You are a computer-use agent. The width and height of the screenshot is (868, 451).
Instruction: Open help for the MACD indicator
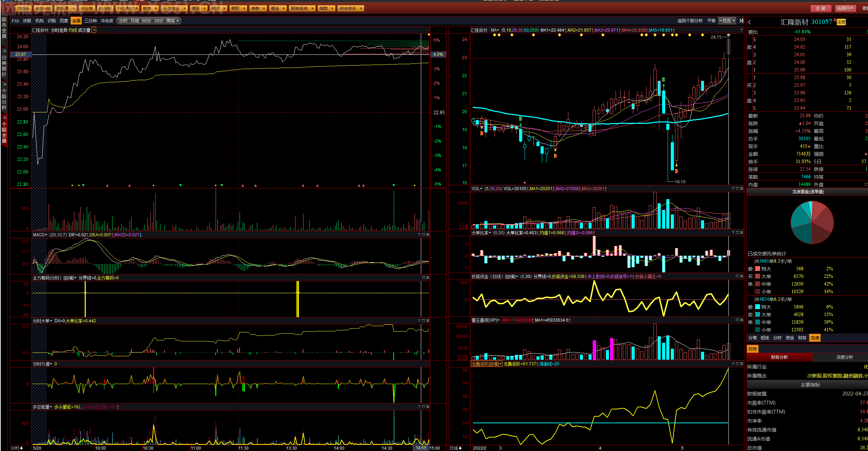(x=419, y=235)
